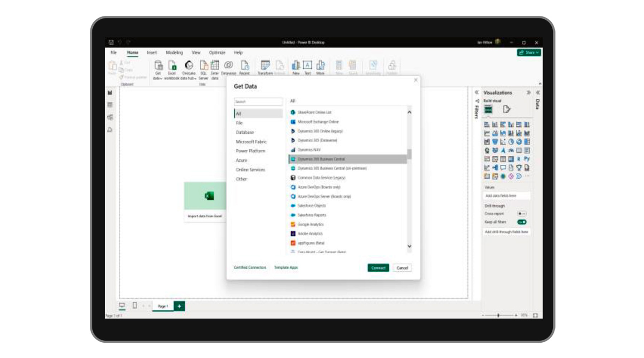Select Google Analytics connector
Screen dimensions: 644x358
348,224
